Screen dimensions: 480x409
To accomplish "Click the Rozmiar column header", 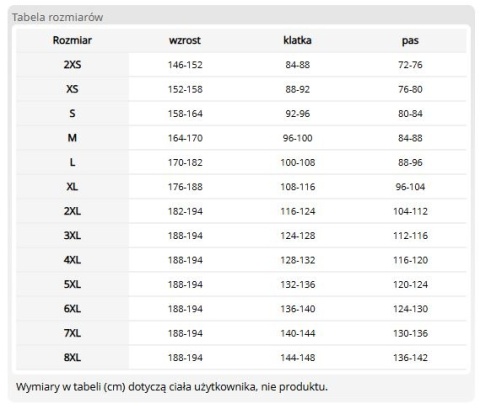I will 72,40.
